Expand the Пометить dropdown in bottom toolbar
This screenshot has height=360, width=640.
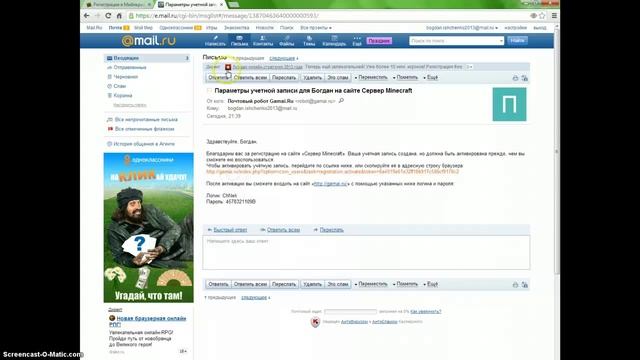tap(406, 284)
